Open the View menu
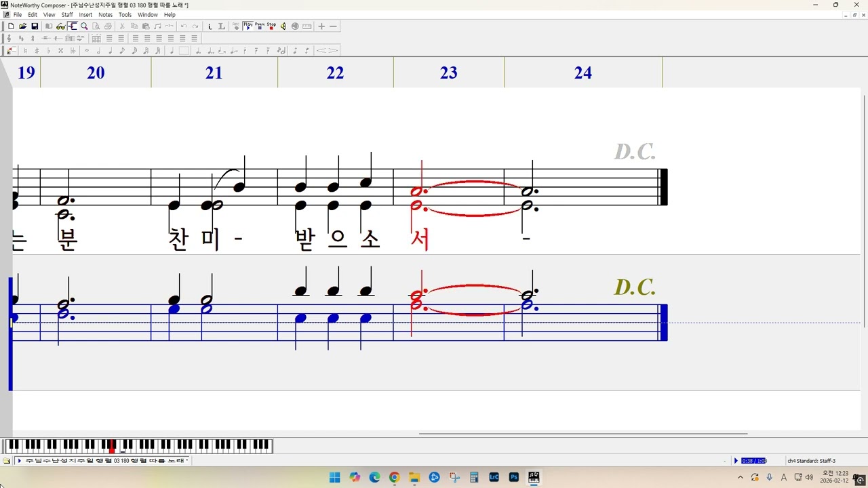868x488 pixels. (50, 14)
